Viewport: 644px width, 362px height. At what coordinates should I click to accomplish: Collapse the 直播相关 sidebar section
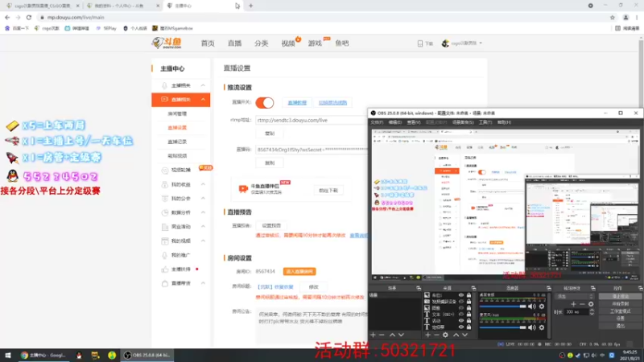204,99
